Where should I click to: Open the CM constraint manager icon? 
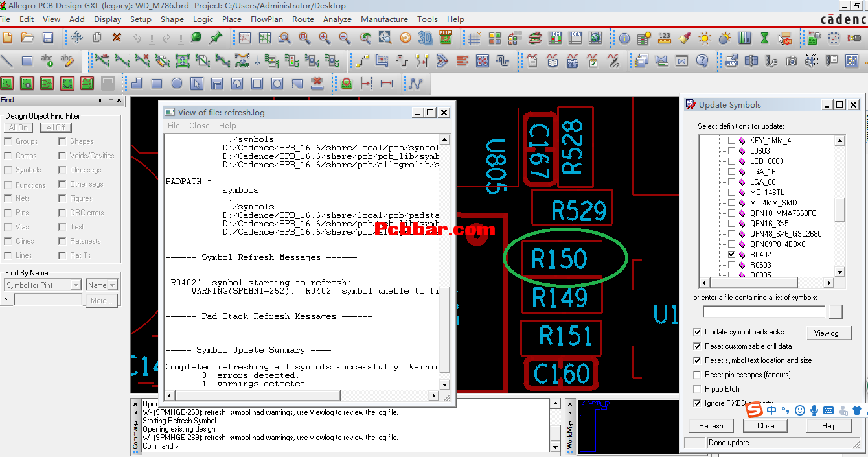coord(556,38)
